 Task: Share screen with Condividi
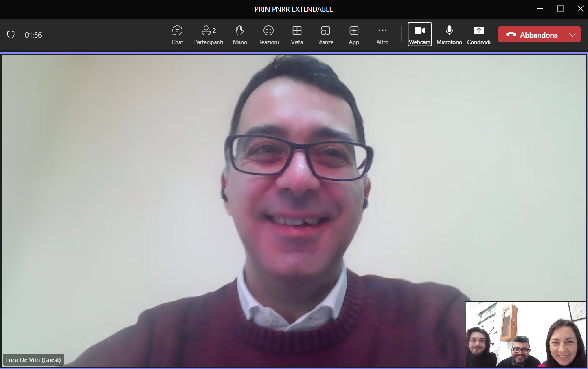[479, 35]
